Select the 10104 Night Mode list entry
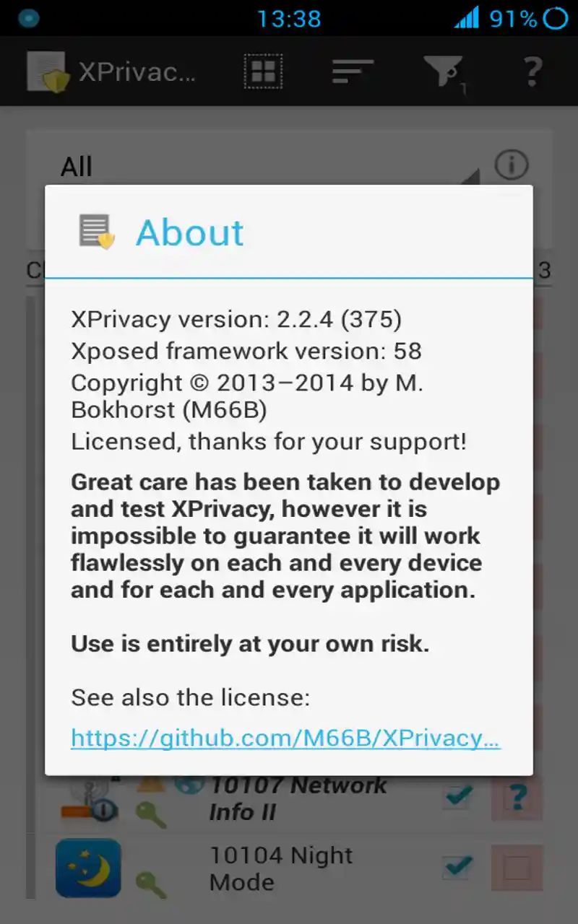578x924 pixels. pyautogui.click(x=281, y=868)
